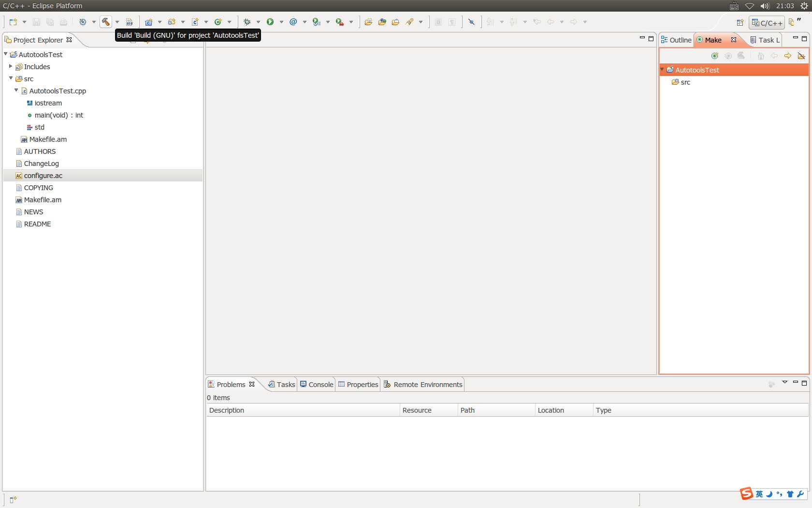Switch to the Task List tab
This screenshot has height=508, width=812.
(x=765, y=40)
